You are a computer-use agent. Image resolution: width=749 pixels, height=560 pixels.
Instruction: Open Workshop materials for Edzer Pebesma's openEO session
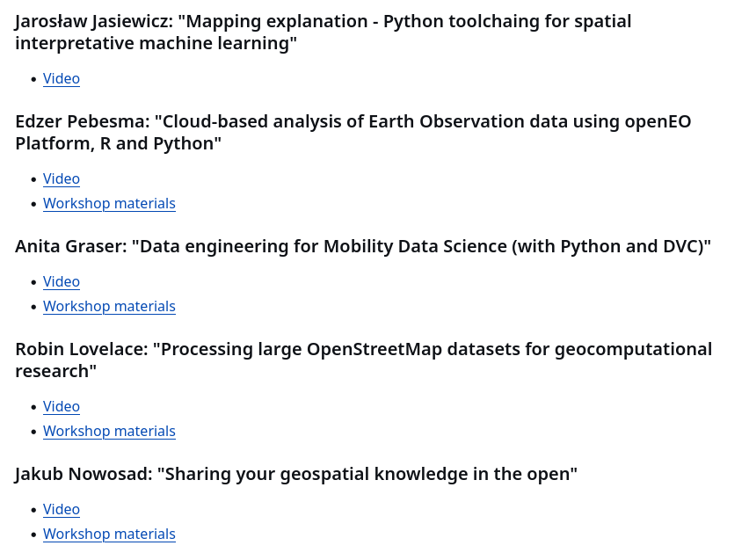click(x=109, y=204)
